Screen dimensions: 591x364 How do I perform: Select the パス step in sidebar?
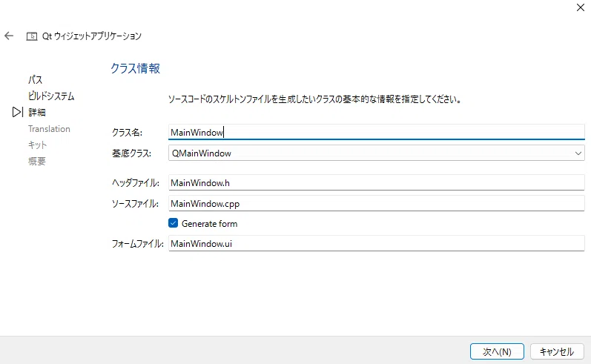click(x=36, y=79)
